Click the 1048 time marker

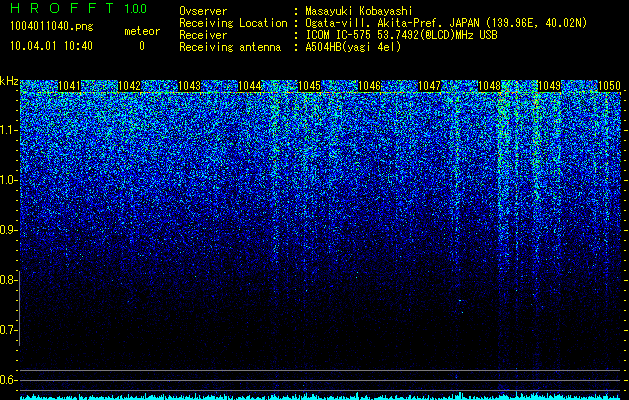point(489,86)
